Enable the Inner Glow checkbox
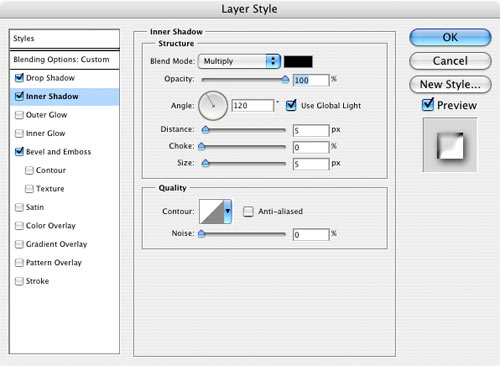500x366 pixels. (x=19, y=133)
